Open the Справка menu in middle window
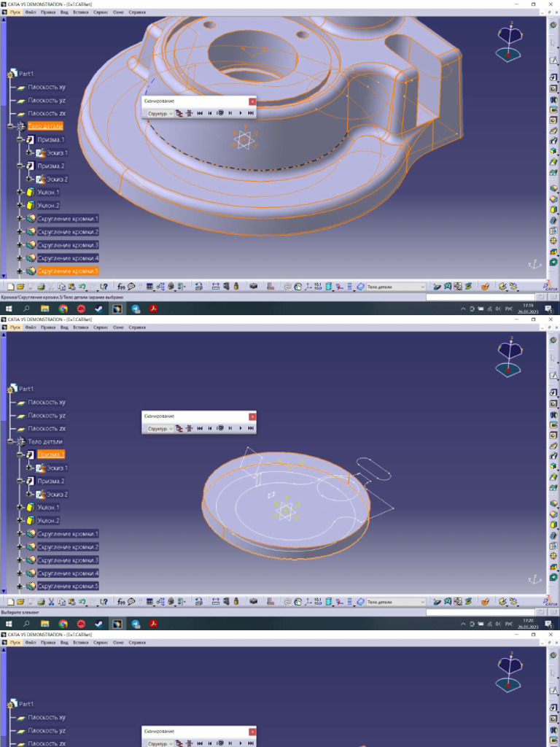 click(137, 328)
